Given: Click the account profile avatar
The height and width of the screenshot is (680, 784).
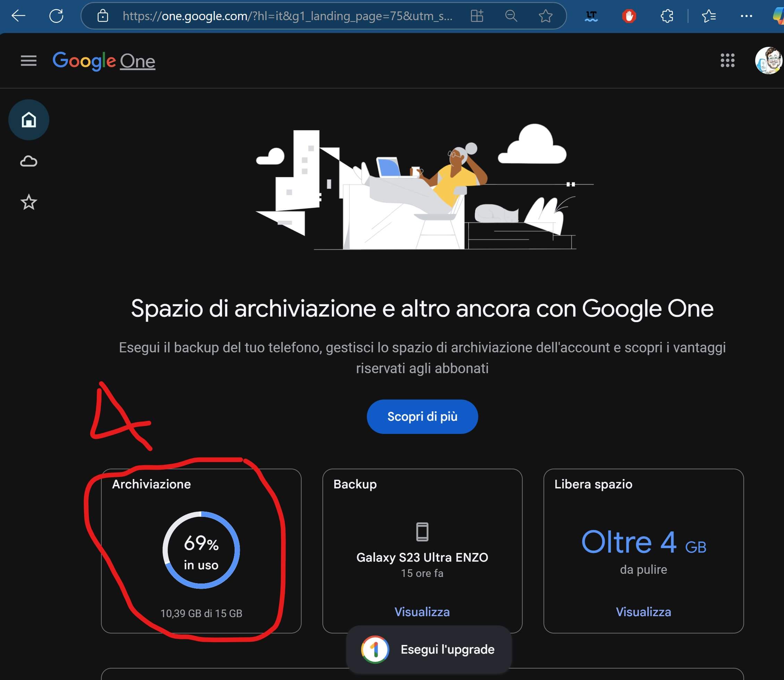Looking at the screenshot, I should coord(768,61).
